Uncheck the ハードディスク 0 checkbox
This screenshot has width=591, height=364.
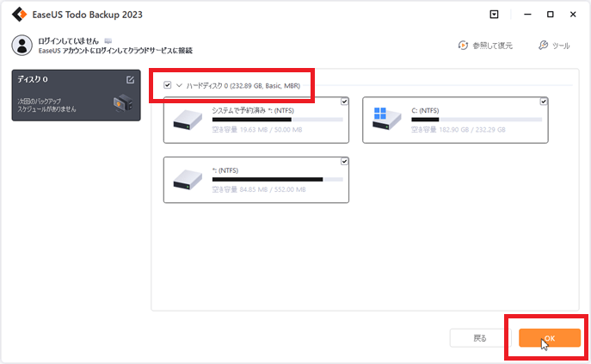[x=167, y=85]
